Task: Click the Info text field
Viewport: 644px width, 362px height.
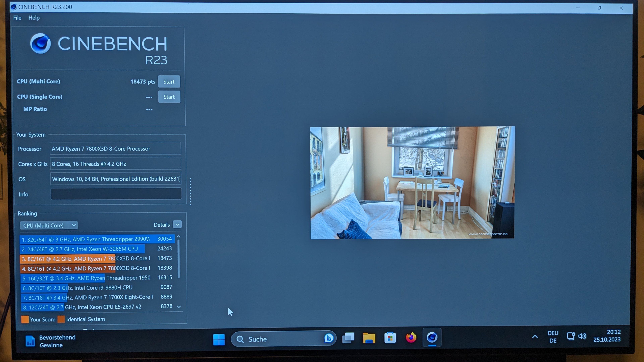Action: pos(116,194)
